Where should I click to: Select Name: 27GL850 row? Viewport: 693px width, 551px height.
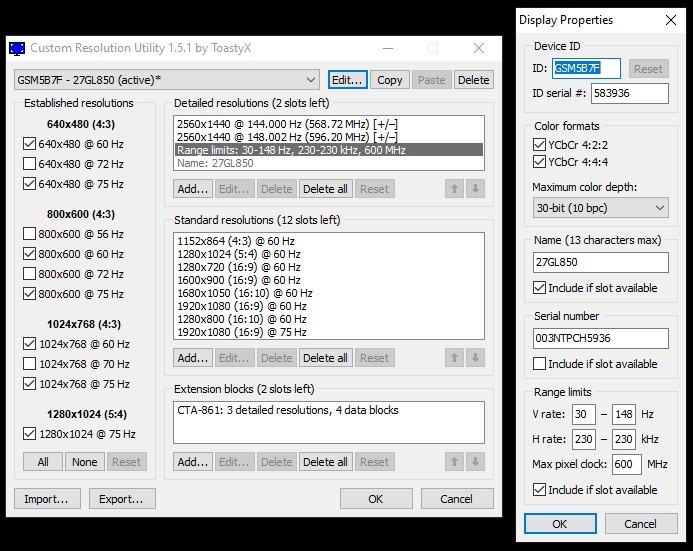click(329, 163)
